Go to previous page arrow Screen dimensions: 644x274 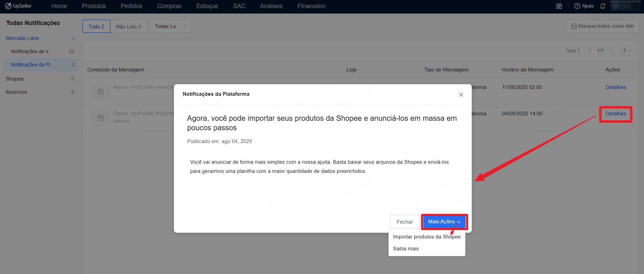(x=590, y=50)
